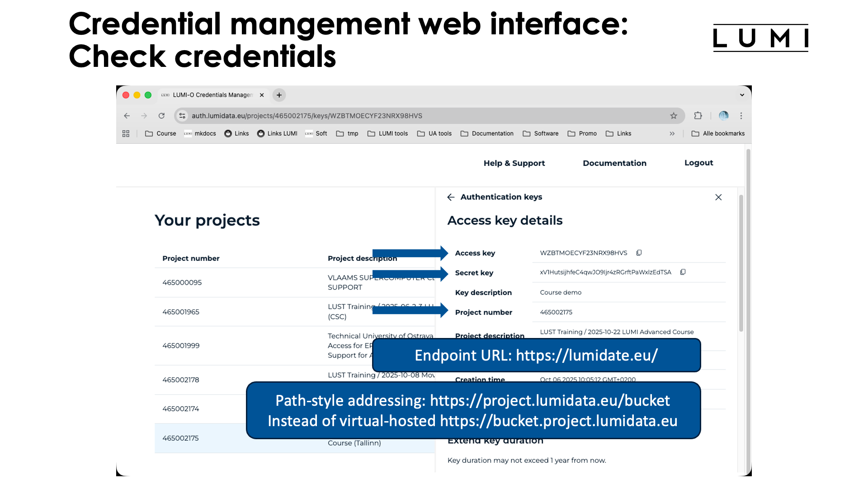The width and height of the screenshot is (868, 488).
Task: Open the browser profile avatar
Action: (x=723, y=116)
